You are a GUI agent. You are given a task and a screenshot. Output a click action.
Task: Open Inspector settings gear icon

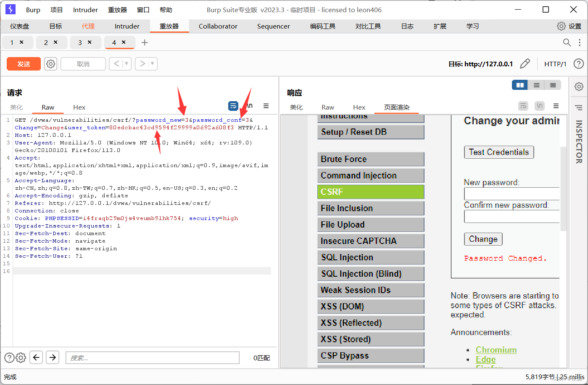[579, 86]
